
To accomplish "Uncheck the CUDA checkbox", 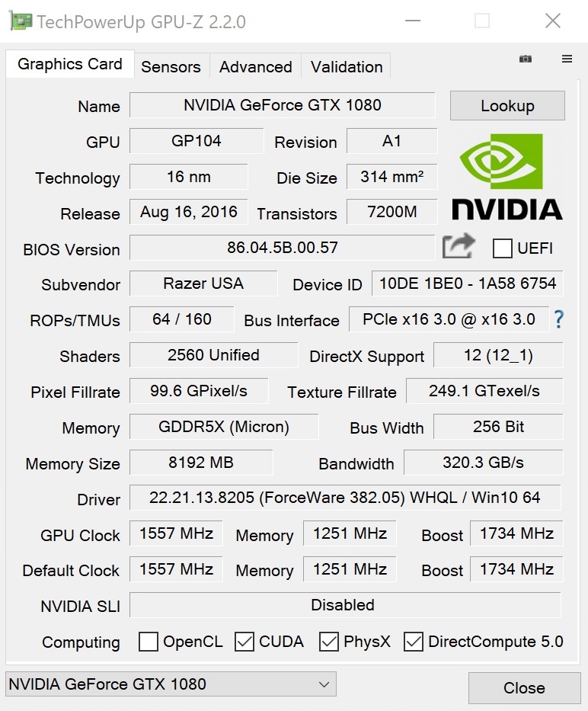I will click(244, 642).
